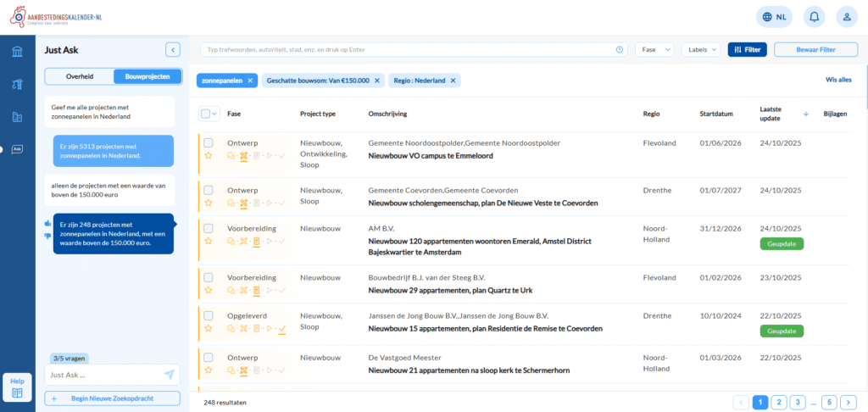The image size is (868, 412).
Task: Click the help info icon in search bar
Action: (x=620, y=50)
